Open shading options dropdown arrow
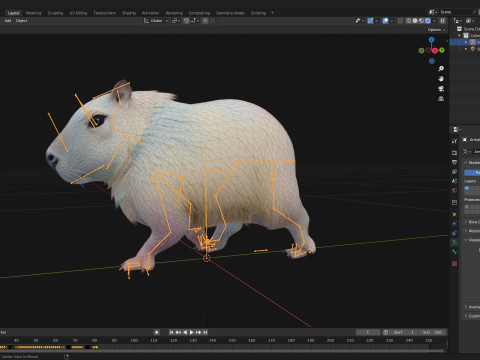 434,21
